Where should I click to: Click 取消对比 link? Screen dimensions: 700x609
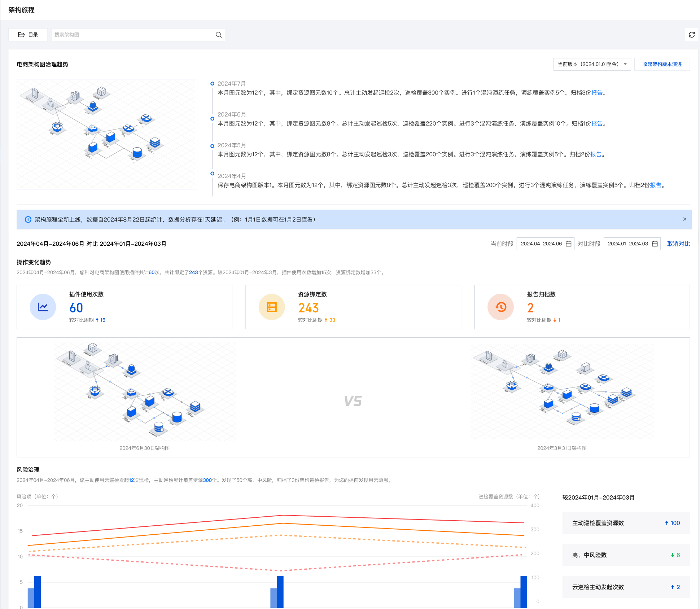pos(678,244)
